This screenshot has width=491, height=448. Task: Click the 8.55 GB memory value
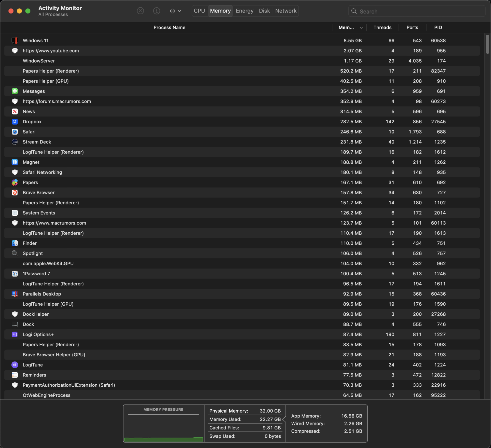353,41
